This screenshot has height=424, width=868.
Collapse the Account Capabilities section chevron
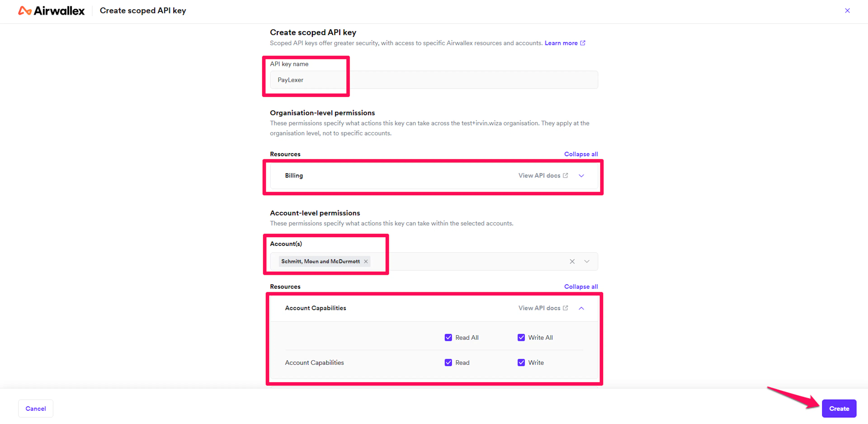[581, 308]
